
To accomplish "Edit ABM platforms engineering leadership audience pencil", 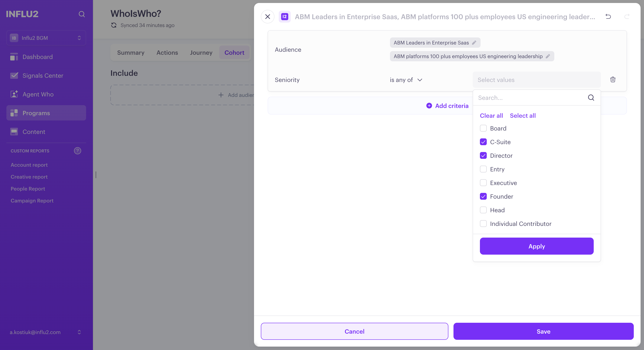I will pyautogui.click(x=547, y=56).
